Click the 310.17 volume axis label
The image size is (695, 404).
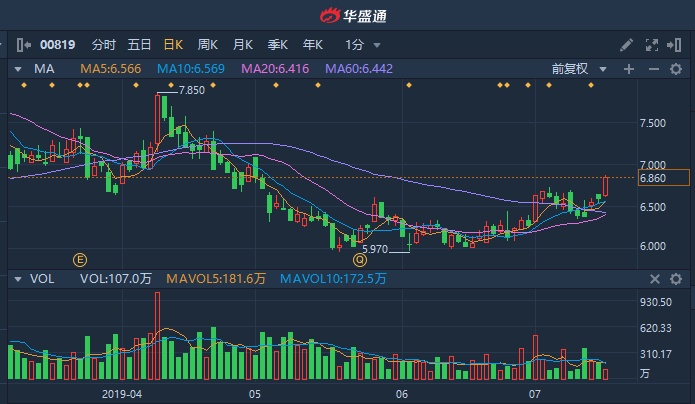(656, 354)
